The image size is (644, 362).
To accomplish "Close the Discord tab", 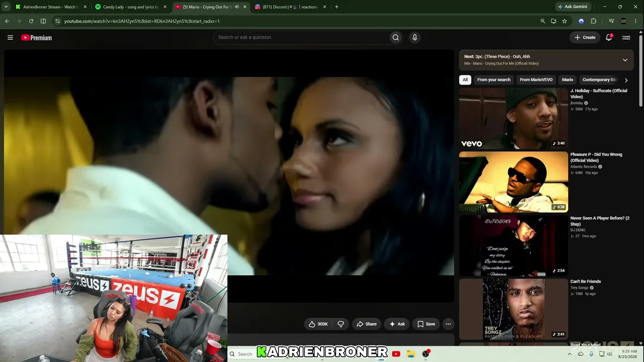I will click(x=325, y=7).
